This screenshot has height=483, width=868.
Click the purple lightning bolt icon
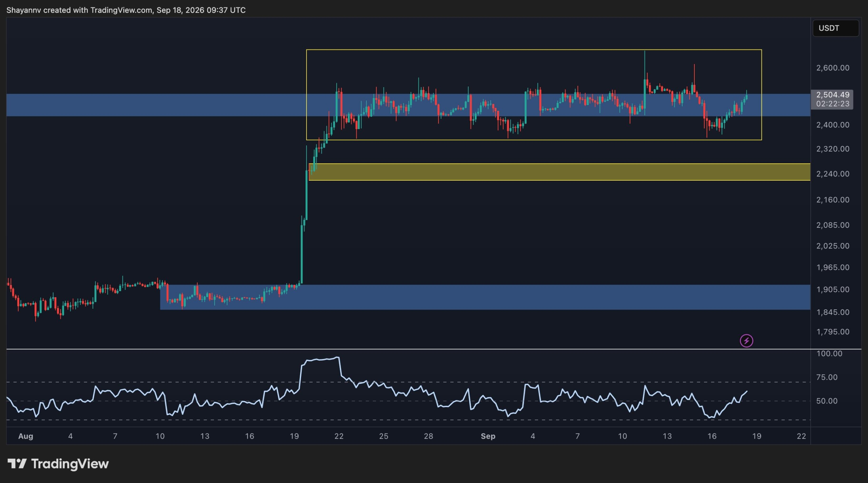click(x=746, y=341)
